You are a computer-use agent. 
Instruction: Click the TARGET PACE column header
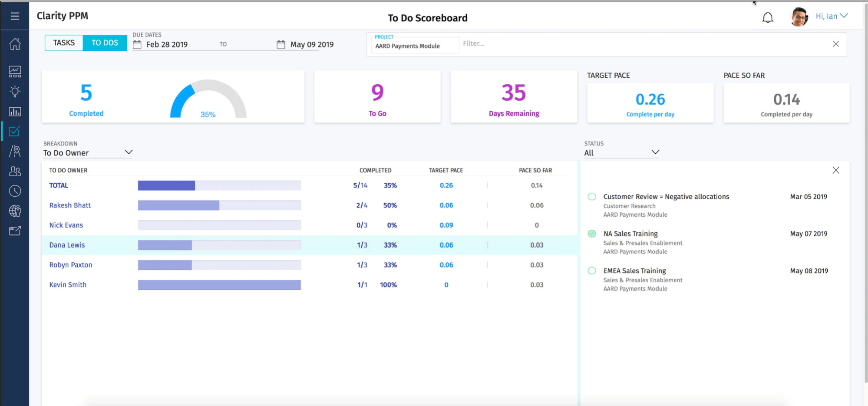coord(446,170)
